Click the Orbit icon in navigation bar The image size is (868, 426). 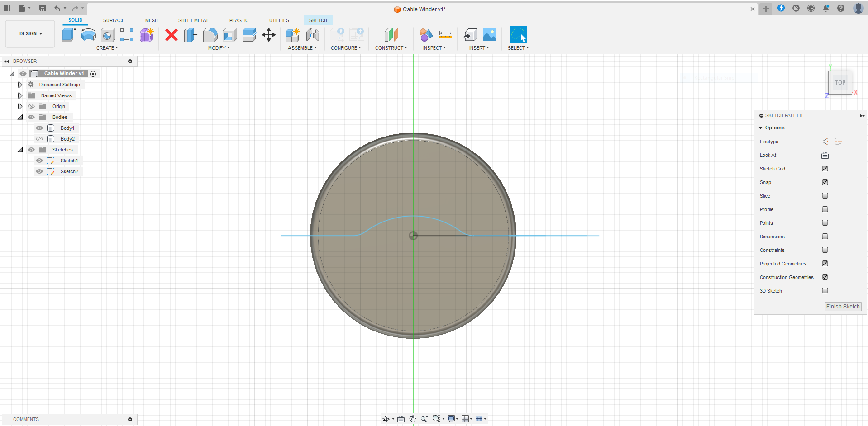tap(386, 419)
